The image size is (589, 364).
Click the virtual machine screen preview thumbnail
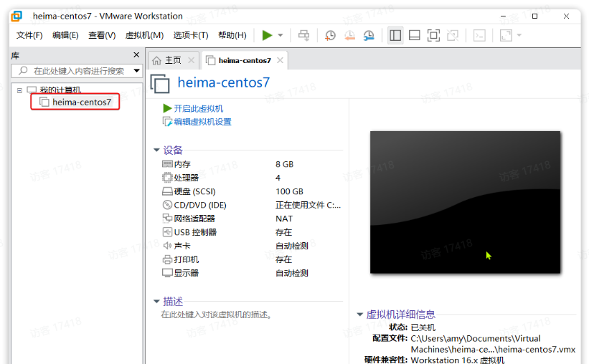465,202
